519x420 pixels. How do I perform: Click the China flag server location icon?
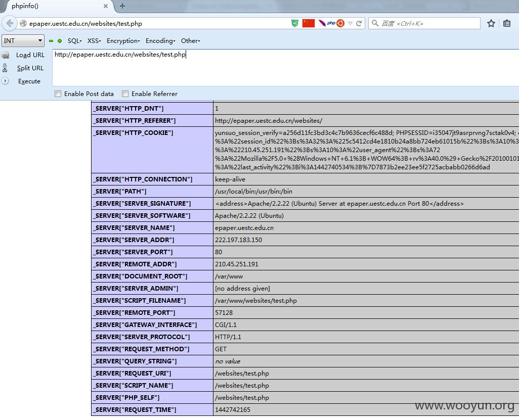click(309, 23)
